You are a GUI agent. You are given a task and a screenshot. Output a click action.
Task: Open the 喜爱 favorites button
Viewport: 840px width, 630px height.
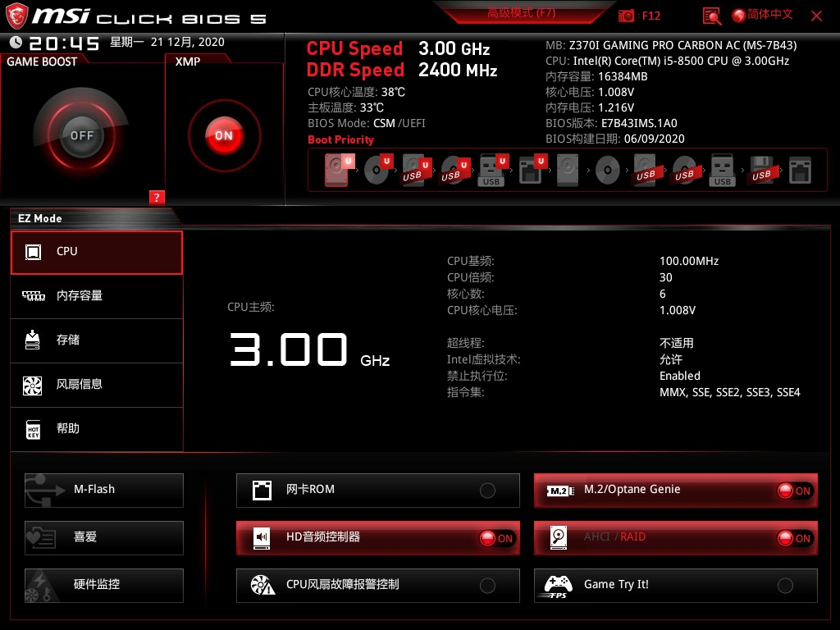(104, 538)
